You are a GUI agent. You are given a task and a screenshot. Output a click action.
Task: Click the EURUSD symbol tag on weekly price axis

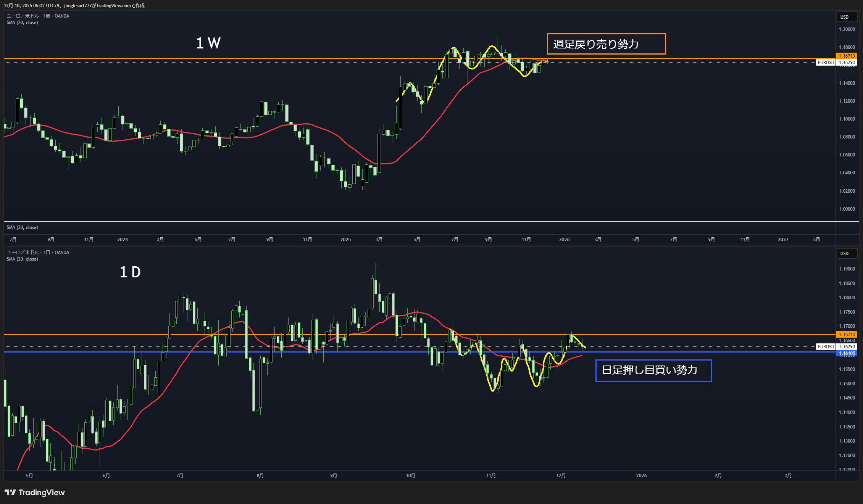coord(826,63)
